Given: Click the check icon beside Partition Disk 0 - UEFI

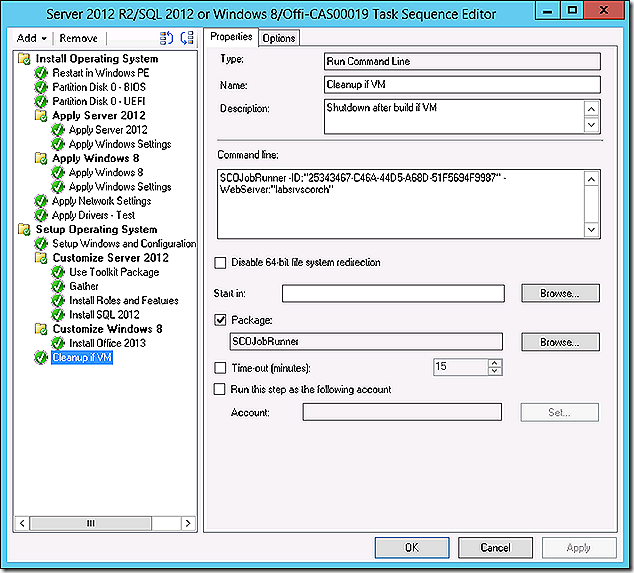Looking at the screenshot, I should coord(41,101).
